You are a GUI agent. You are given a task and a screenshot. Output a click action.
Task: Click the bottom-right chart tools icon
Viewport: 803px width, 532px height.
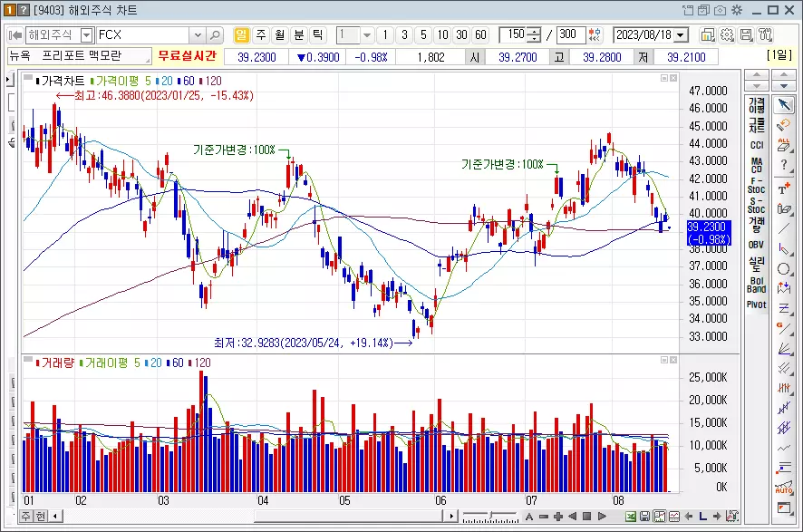click(x=732, y=516)
